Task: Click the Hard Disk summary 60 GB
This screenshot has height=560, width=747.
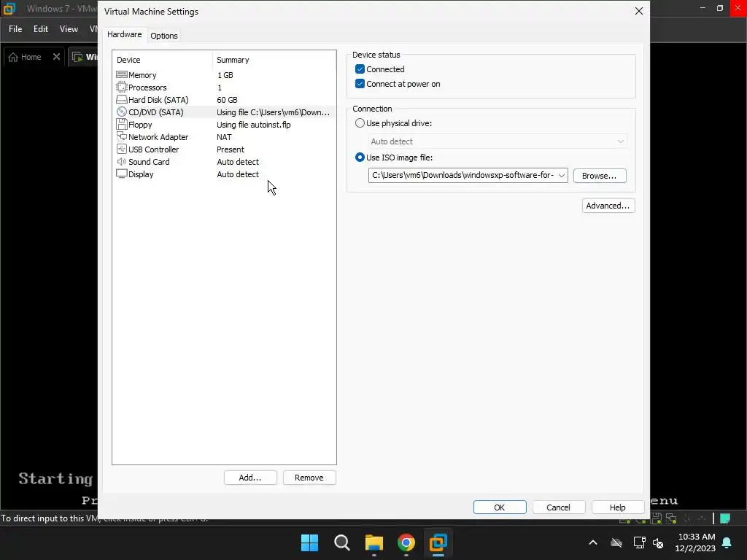Action: tap(228, 99)
